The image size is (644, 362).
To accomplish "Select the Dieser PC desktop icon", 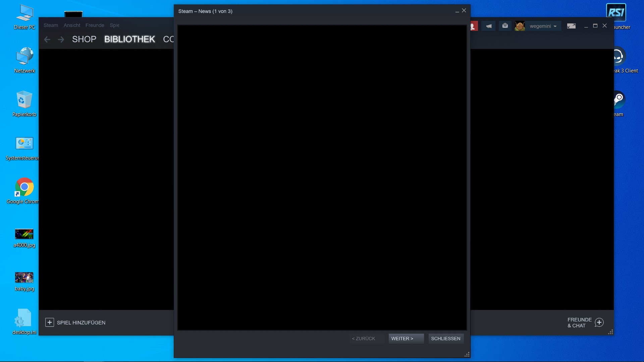I will click(x=24, y=17).
